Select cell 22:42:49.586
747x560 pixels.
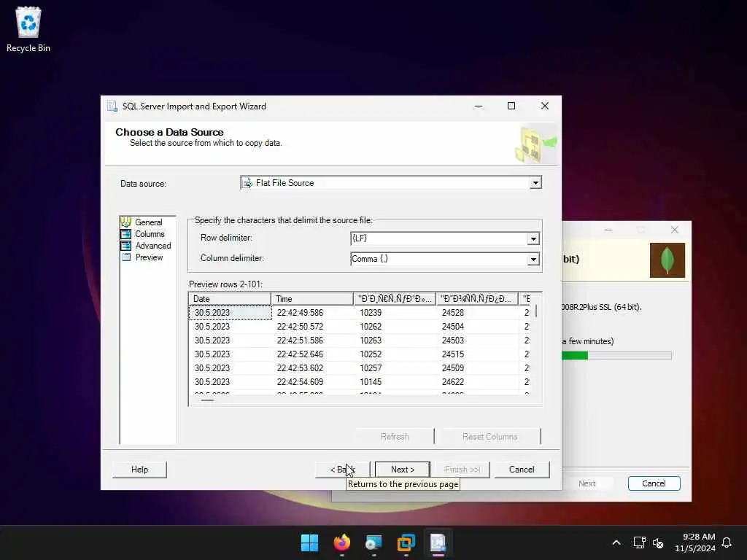pos(312,313)
